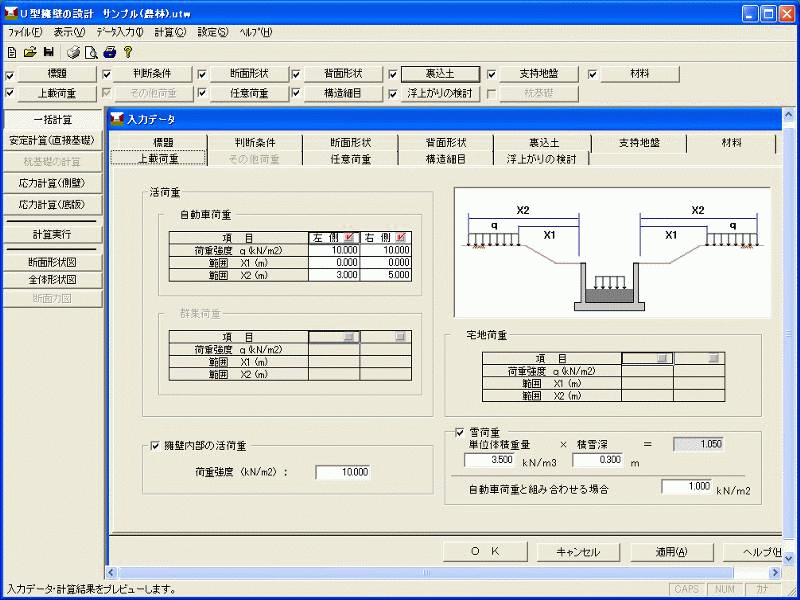Save the project using the save icon
This screenshot has width=800, height=600.
49,53
